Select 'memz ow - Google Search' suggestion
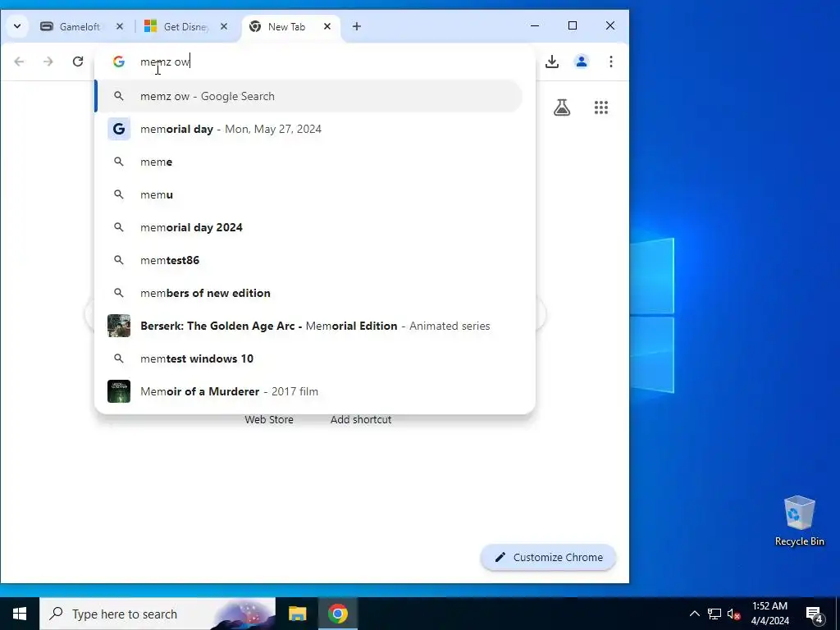This screenshot has height=630, width=840. coord(309,97)
